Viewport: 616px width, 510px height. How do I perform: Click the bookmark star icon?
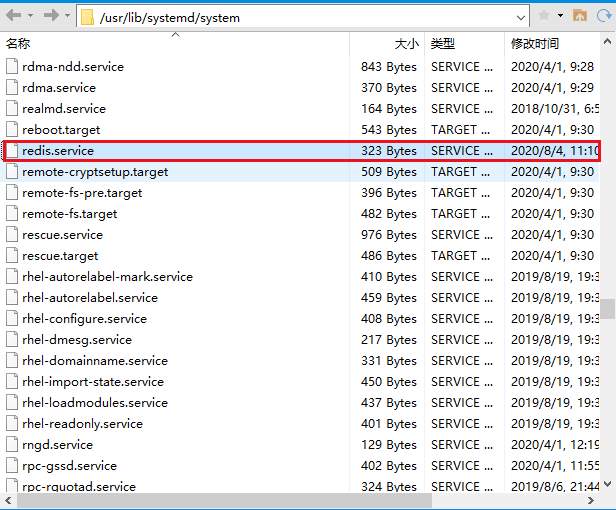[x=544, y=16]
